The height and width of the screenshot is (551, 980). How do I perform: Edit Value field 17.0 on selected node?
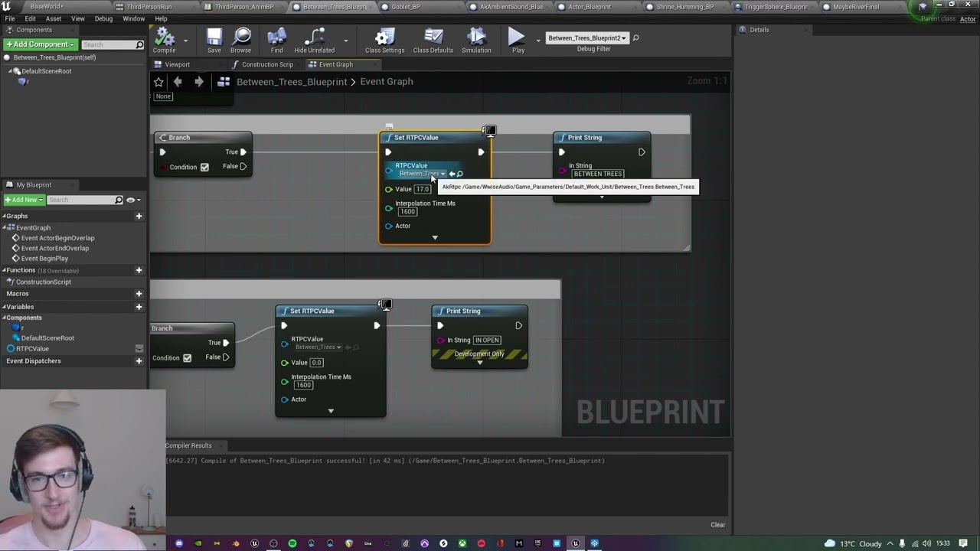pyautogui.click(x=423, y=189)
